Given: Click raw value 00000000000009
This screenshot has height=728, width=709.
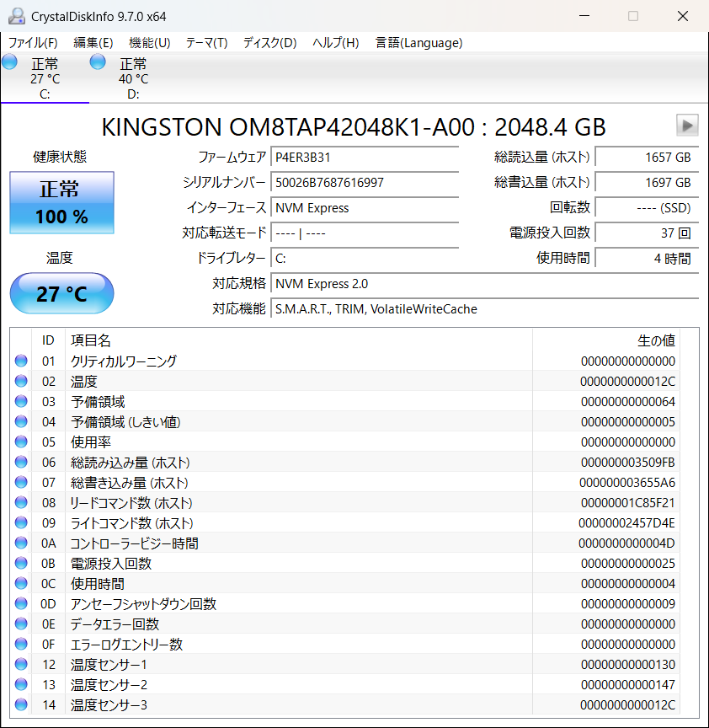Looking at the screenshot, I should pos(628,604).
